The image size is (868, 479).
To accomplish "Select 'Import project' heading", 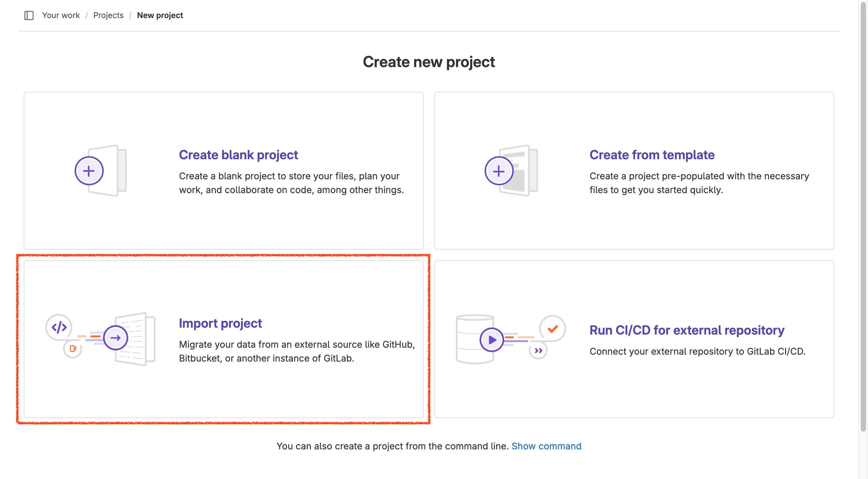I will coord(220,323).
